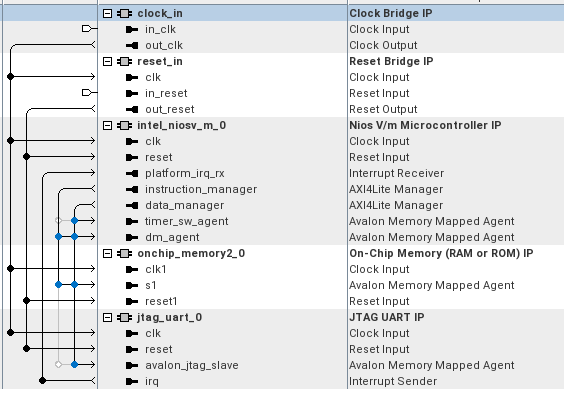Select the onchip_memory2_0 row name

click(x=191, y=254)
